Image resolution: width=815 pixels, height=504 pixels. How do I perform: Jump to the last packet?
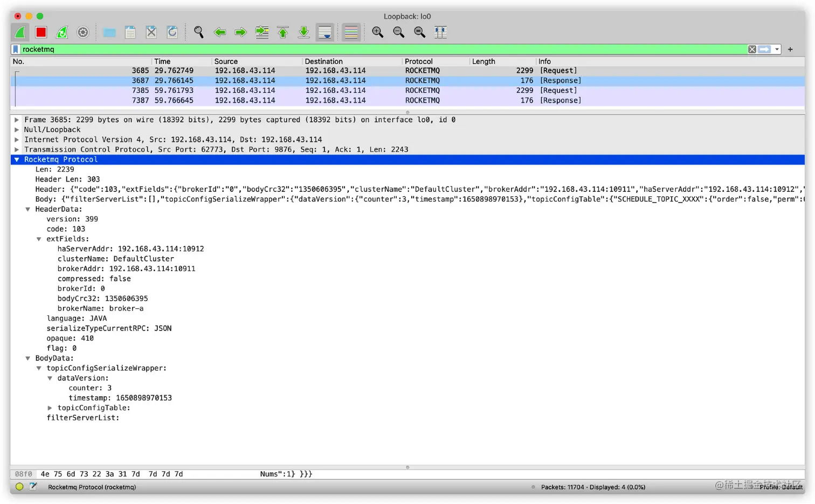tap(304, 32)
